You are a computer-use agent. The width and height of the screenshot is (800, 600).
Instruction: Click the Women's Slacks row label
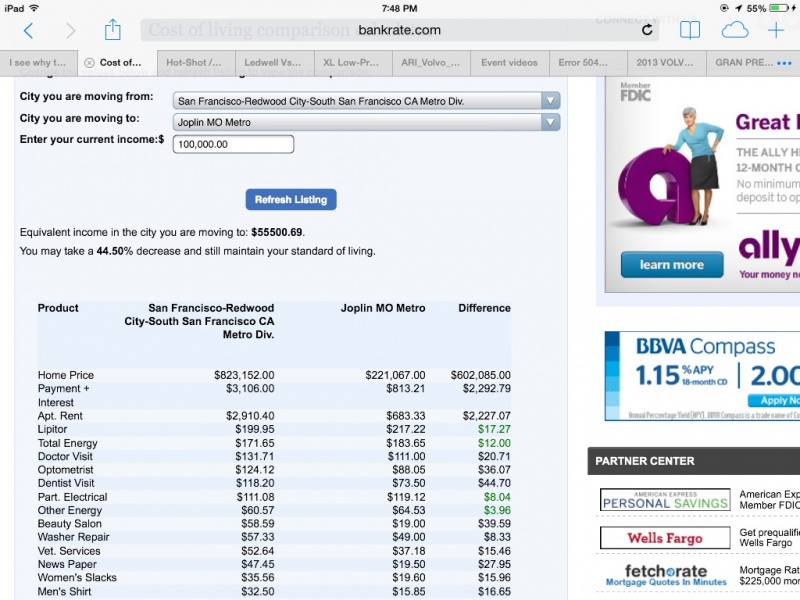click(x=77, y=578)
